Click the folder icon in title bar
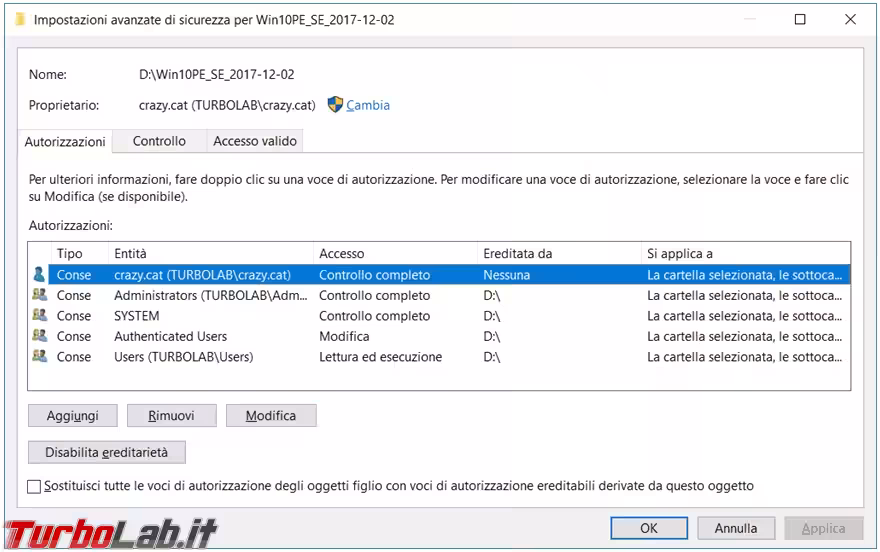Screen dimensions: 880x552 point(20,19)
